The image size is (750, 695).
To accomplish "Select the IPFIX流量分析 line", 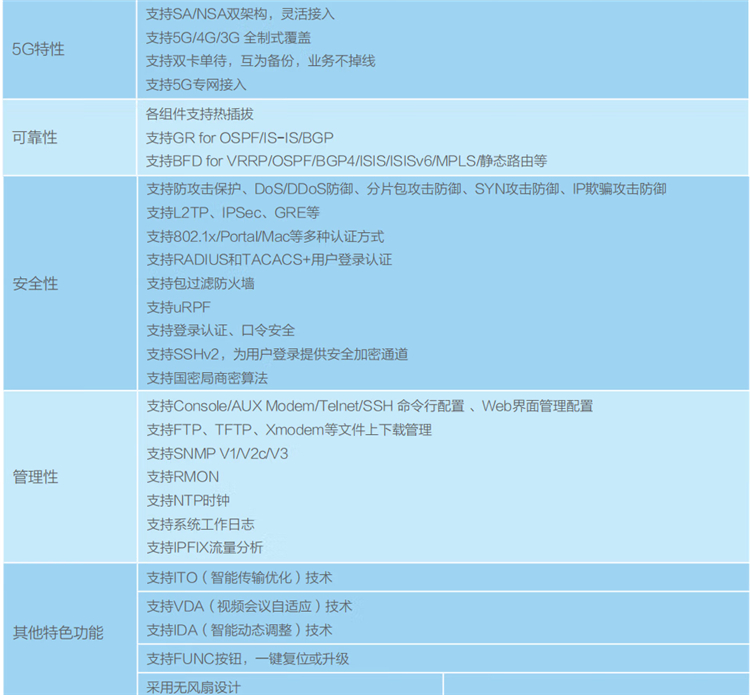I will (205, 547).
